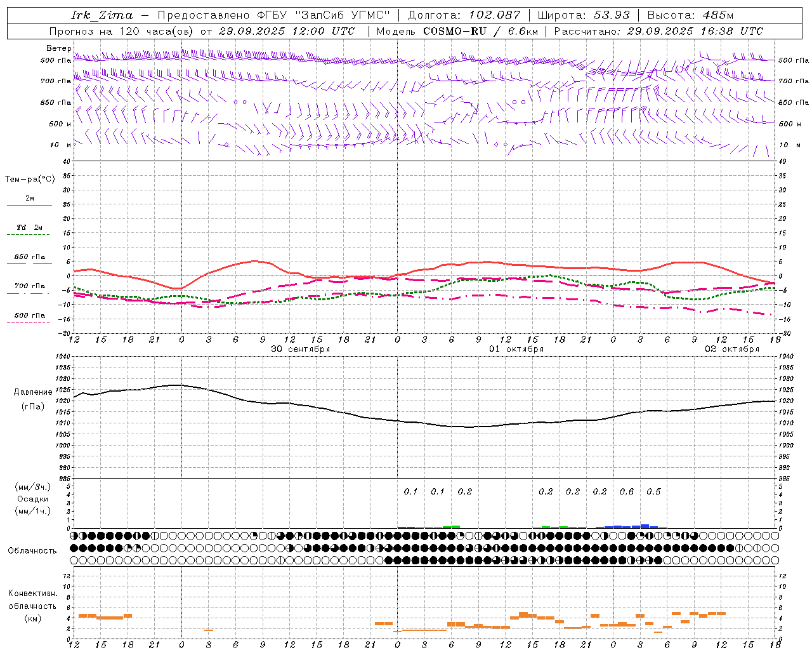The image size is (812, 650).
Task: Select the precipitation amount "0.5"
Action: (653, 491)
